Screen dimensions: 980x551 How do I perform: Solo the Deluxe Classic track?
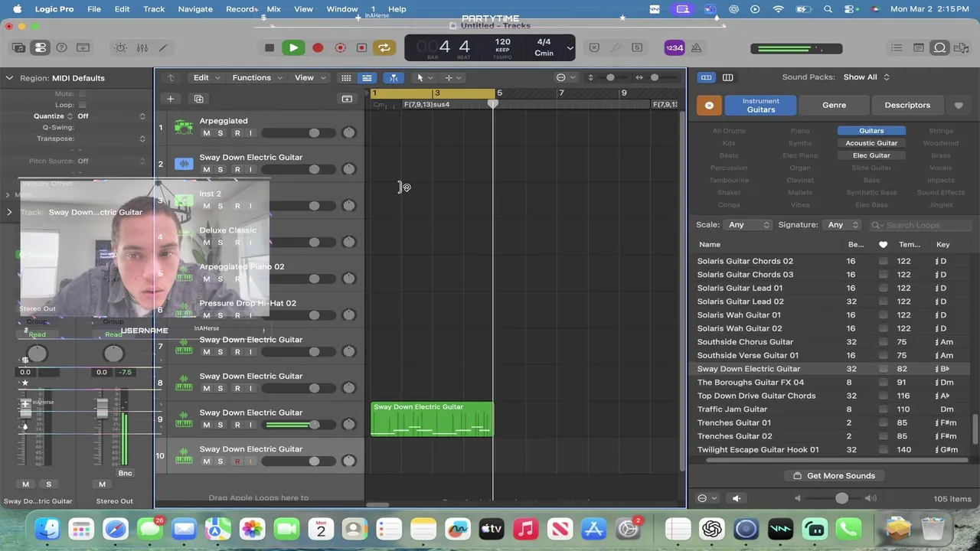click(220, 243)
